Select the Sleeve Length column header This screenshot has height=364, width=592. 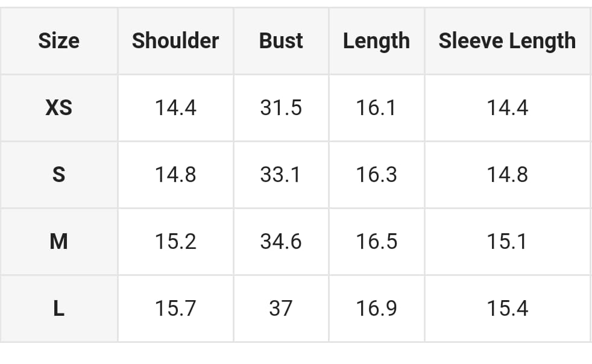click(507, 41)
